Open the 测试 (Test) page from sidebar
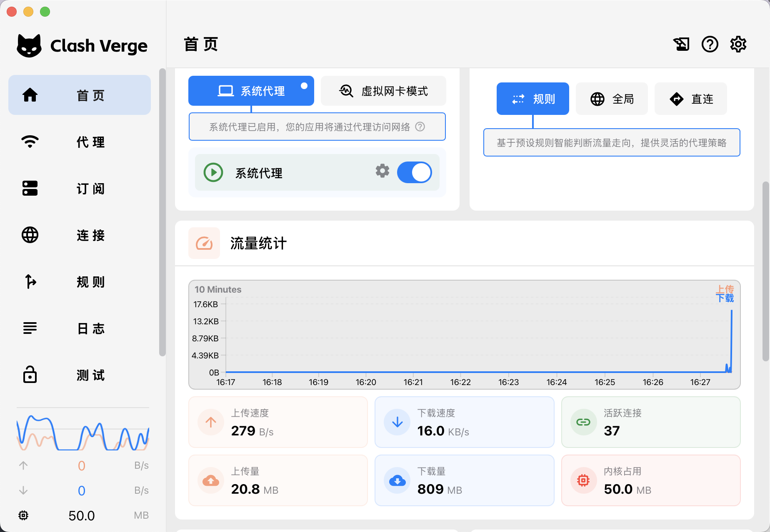The height and width of the screenshot is (532, 770). pyautogui.click(x=79, y=375)
